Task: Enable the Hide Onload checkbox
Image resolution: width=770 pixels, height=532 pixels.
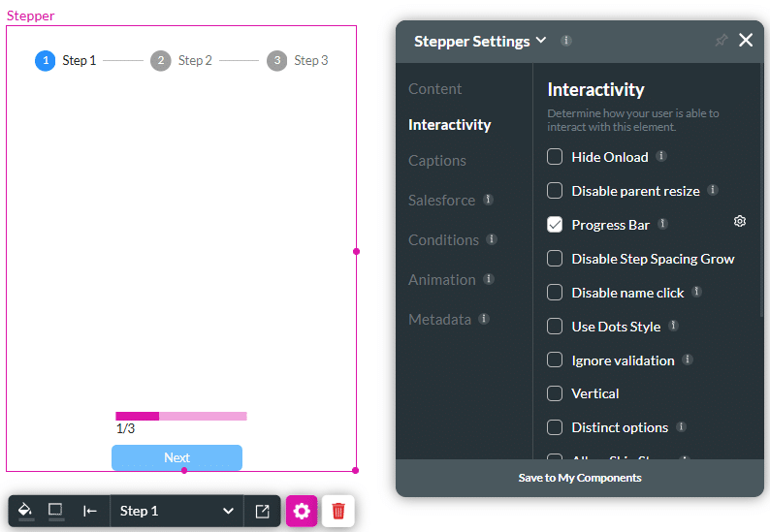Action: (x=555, y=157)
